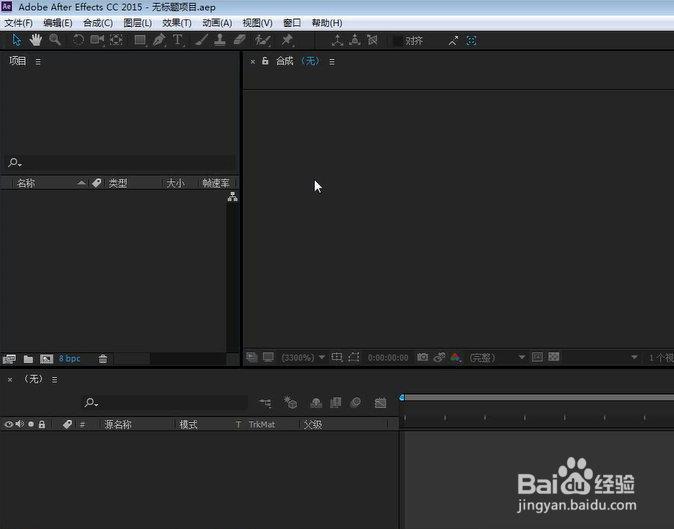The width and height of the screenshot is (674, 529).
Task: Close the 合成 composition viewer panel
Action: 253,62
